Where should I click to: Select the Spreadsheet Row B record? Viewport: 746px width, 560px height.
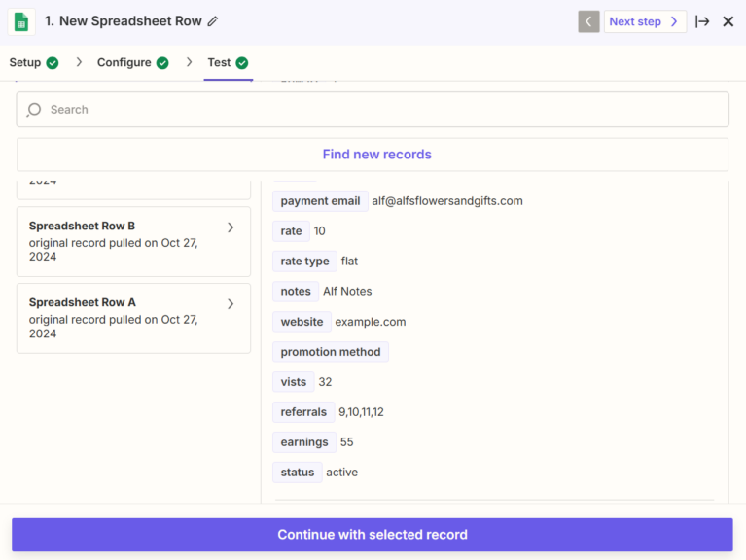[133, 241]
